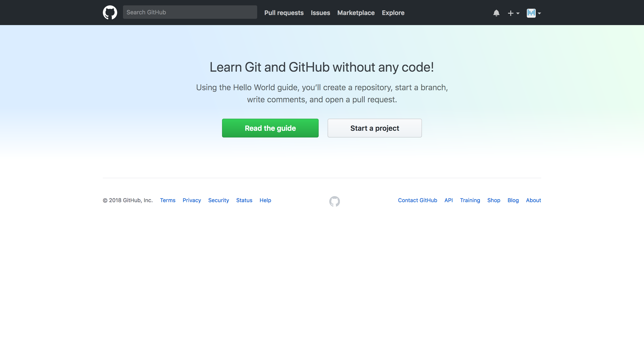The width and height of the screenshot is (644, 360).
Task: Open the API footer link
Action: pyautogui.click(x=448, y=200)
